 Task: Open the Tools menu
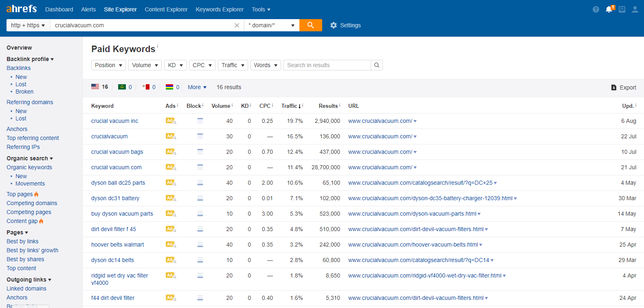point(261,9)
